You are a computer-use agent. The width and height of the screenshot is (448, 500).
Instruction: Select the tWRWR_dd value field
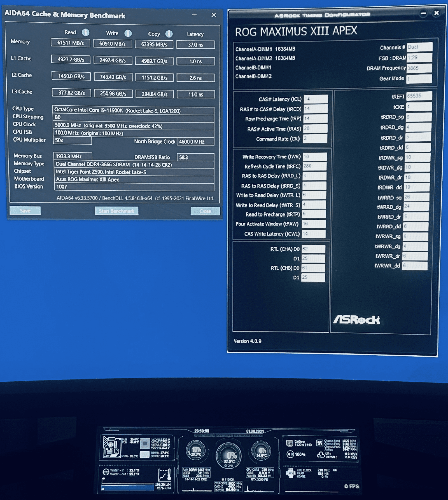click(x=415, y=266)
